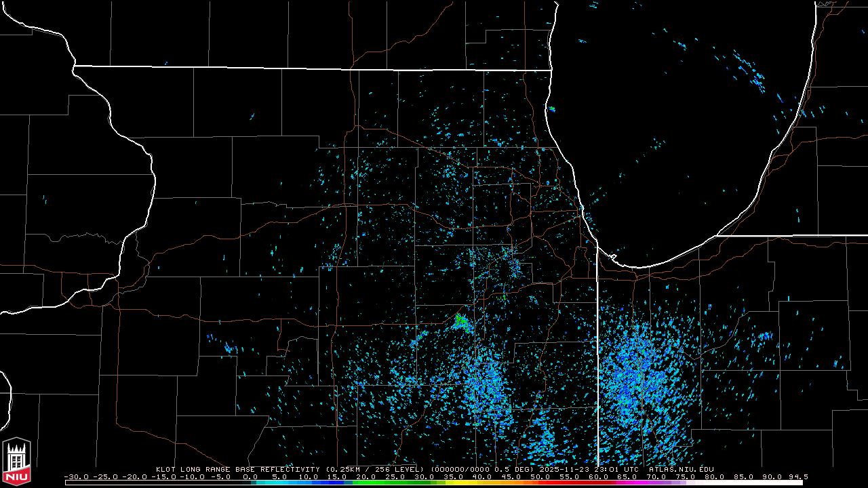Select the 20.0 value on the scale
The width and height of the screenshot is (868, 488).
tap(366, 477)
